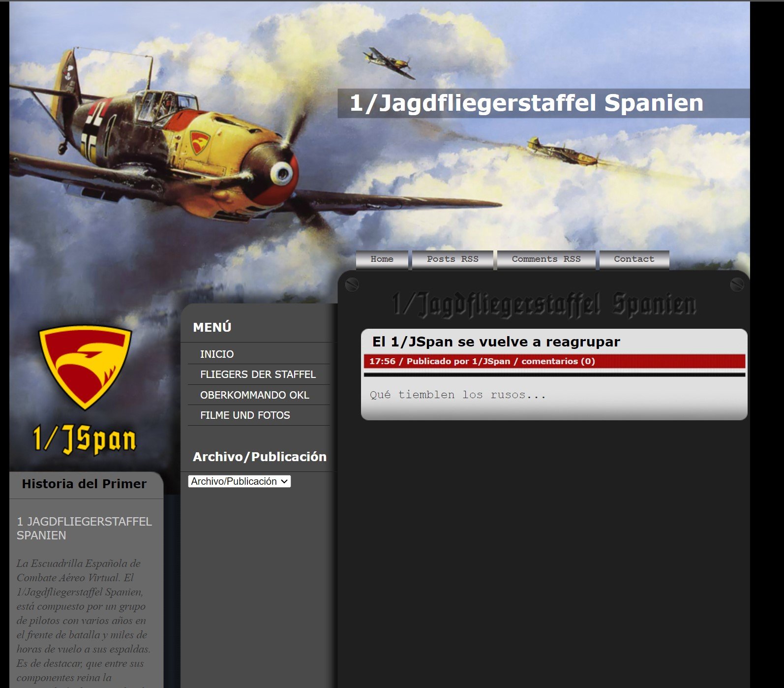Click the 'Archivo/Publicación' section heading
Viewport: 784px width, 688px height.
click(x=260, y=457)
